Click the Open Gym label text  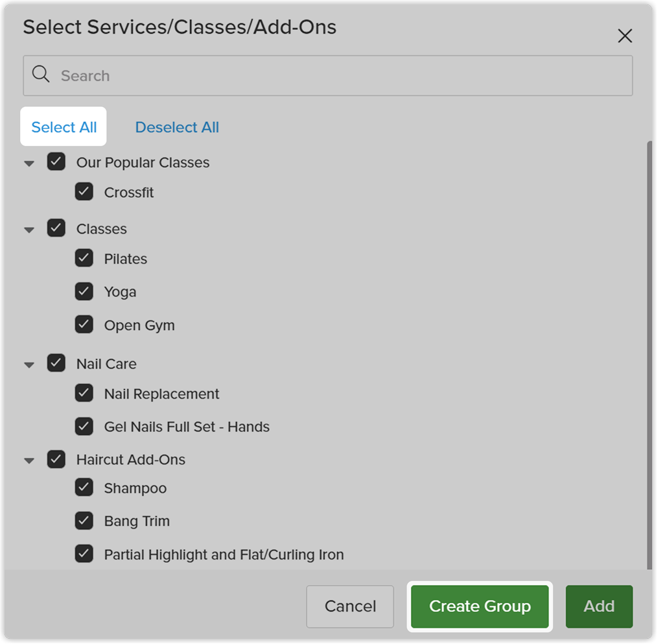(x=139, y=326)
